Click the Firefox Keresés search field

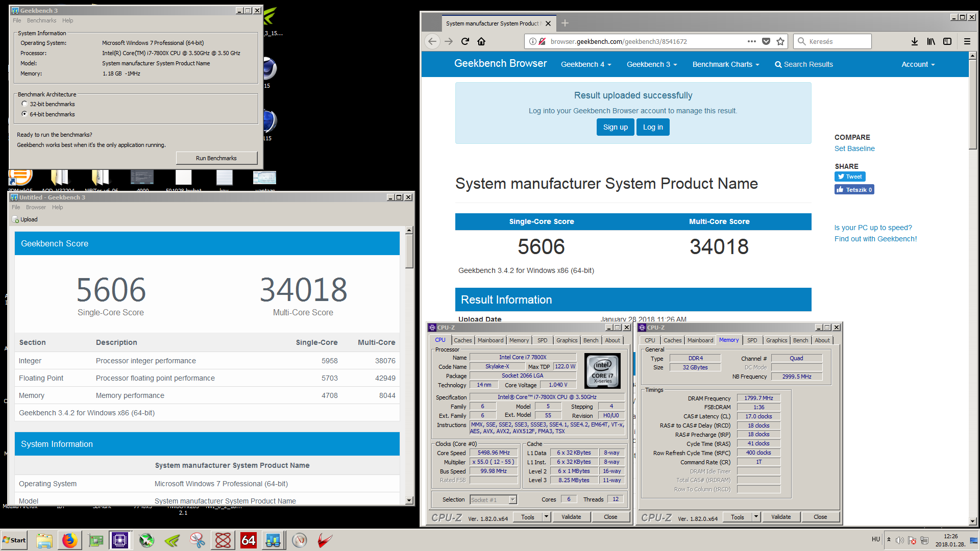[x=832, y=41]
